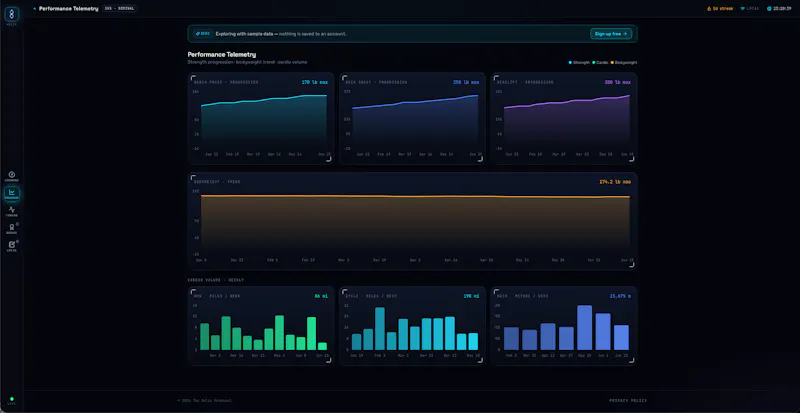This screenshot has height=413, width=800.
Task: Click the Cardio legend color dot
Action: click(x=593, y=63)
